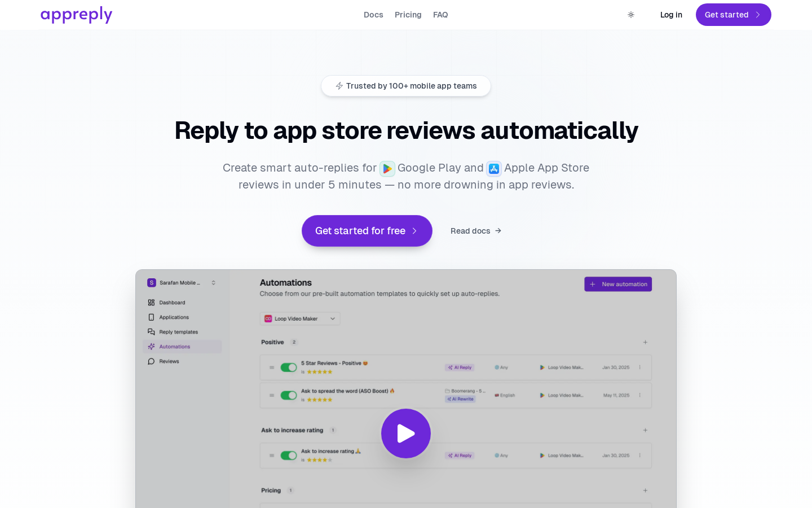Viewport: 812px width, 508px height.
Task: Open options menu for Ask to spread the word row
Action: click(x=640, y=395)
